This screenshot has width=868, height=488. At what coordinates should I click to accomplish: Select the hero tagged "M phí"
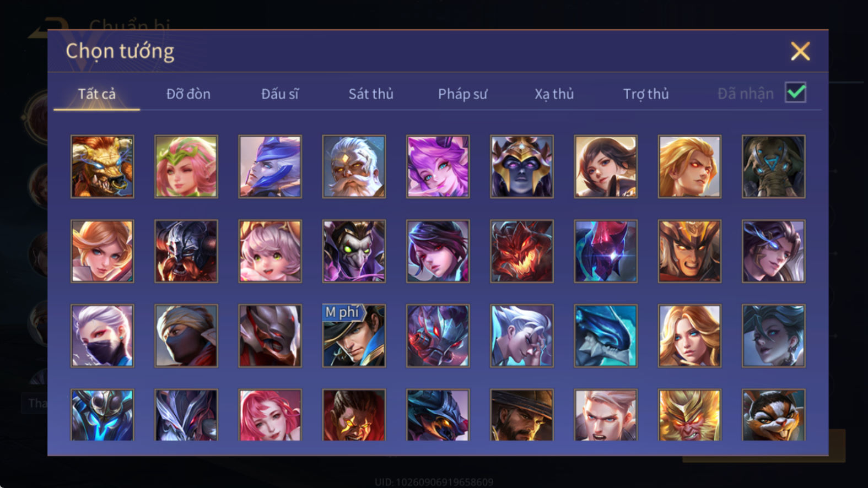[354, 336]
